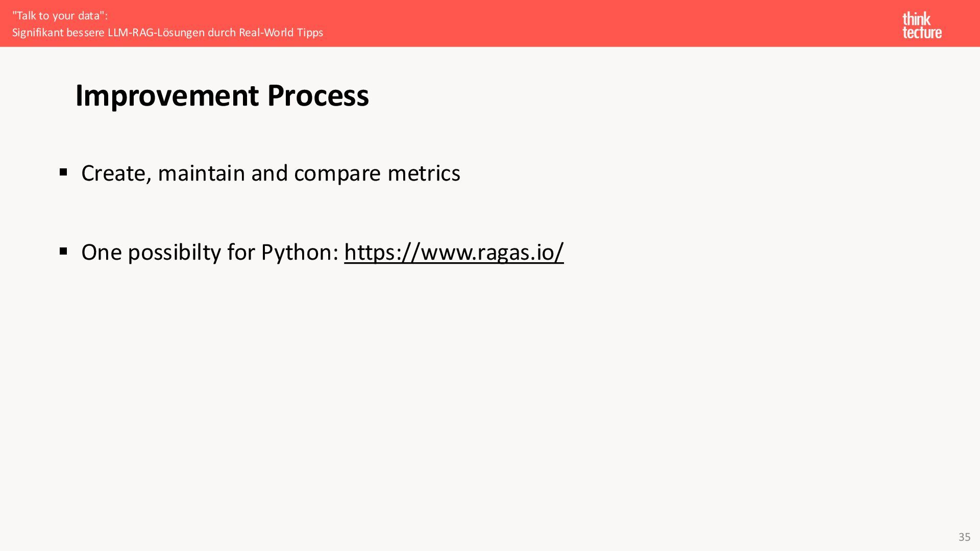980x551 pixels.
Task: Click the square bullet before 'Create, maintain'
Action: [63, 172]
